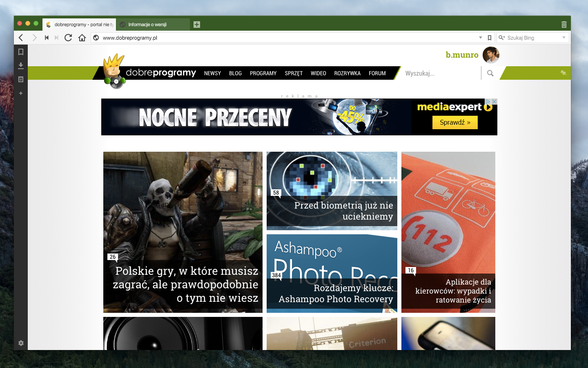Image resolution: width=588 pixels, height=368 pixels.
Task: Expand the Bing search field arrow
Action: coord(564,38)
